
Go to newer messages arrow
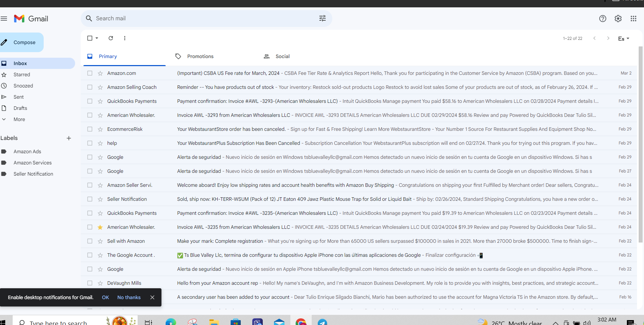(x=594, y=38)
